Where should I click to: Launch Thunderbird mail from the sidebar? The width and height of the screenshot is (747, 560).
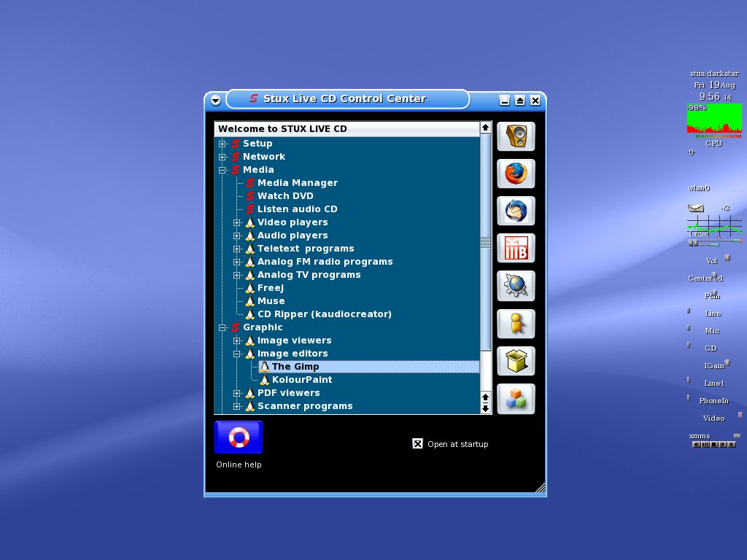tap(516, 211)
